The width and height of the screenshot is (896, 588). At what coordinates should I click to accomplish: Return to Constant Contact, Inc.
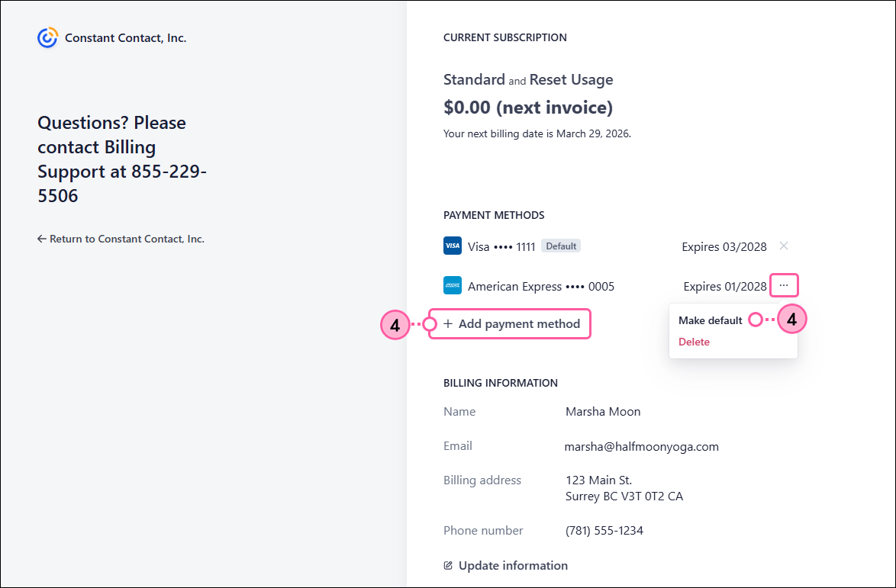pos(127,238)
